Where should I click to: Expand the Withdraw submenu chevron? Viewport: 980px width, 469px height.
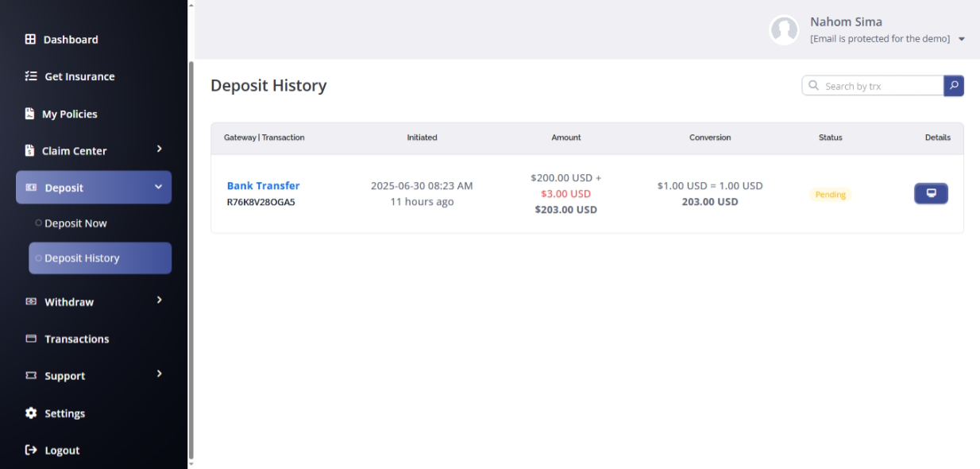coord(159,300)
